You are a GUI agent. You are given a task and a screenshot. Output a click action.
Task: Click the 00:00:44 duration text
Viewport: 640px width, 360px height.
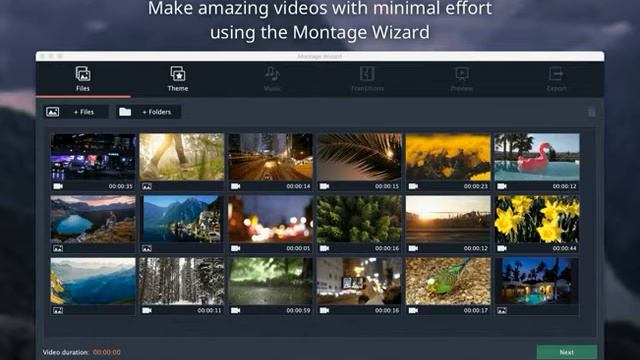pos(564,248)
